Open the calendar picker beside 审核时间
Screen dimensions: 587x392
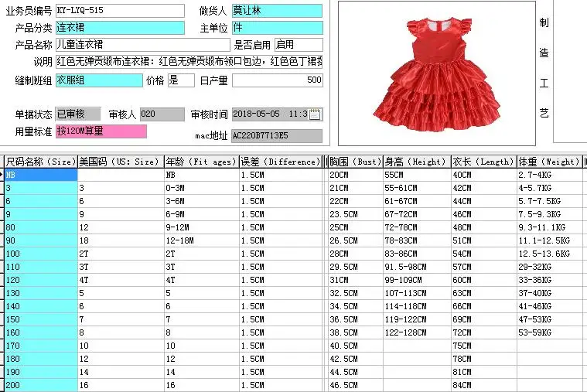(x=315, y=114)
